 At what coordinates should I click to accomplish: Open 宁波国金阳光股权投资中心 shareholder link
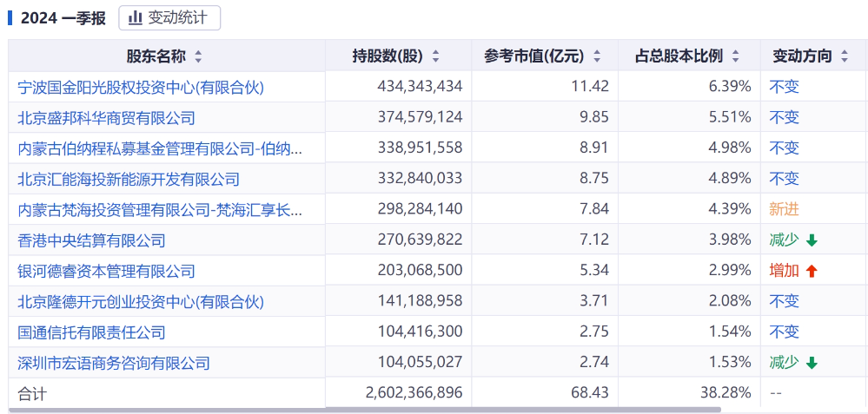[141, 87]
